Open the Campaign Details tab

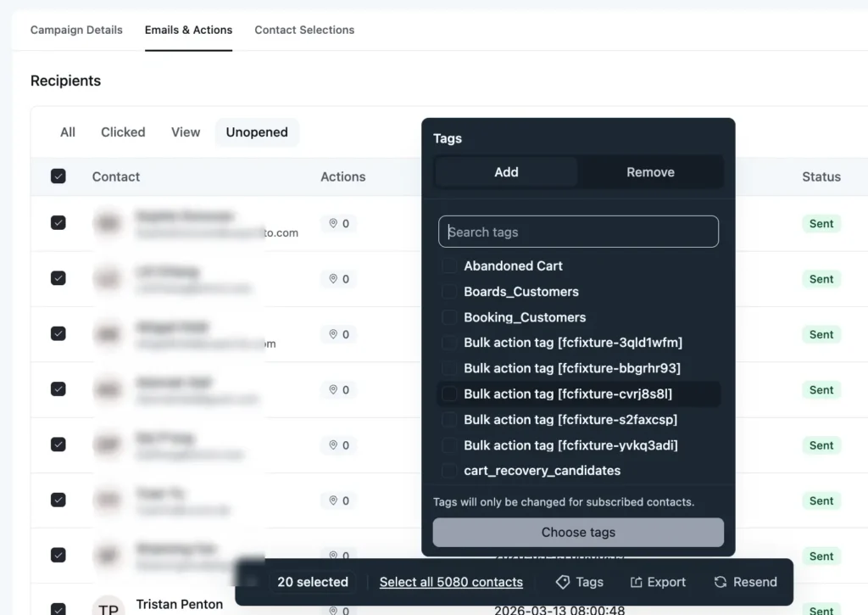coord(76,30)
